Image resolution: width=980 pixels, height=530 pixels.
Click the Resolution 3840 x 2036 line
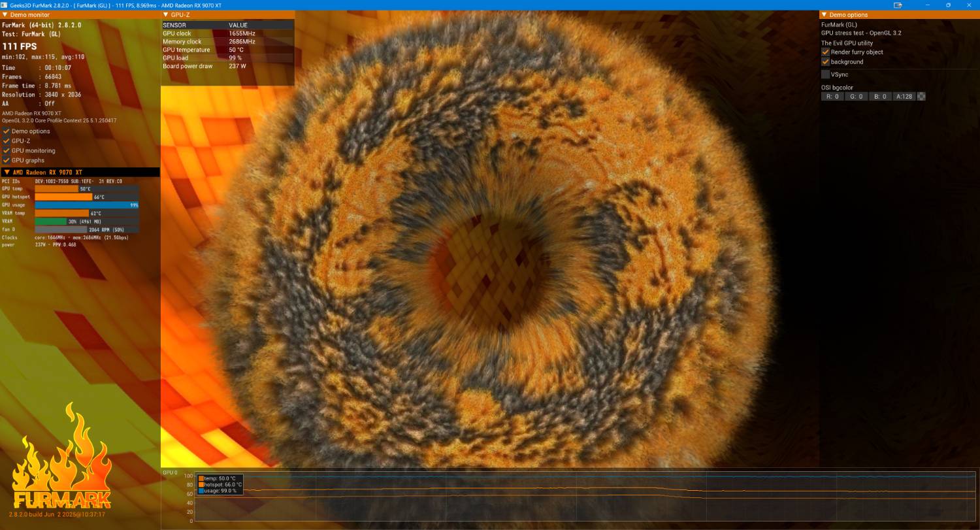click(41, 95)
